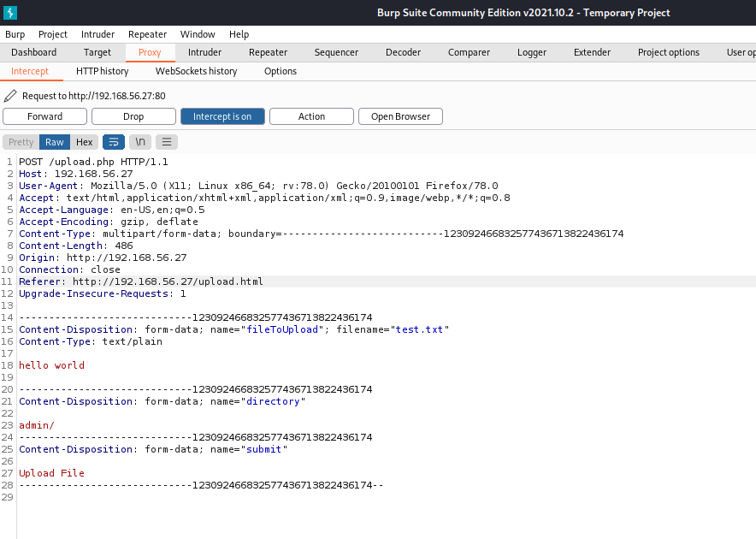Open the Action dropdown
Screen dimensions: 756x539
click(x=311, y=116)
